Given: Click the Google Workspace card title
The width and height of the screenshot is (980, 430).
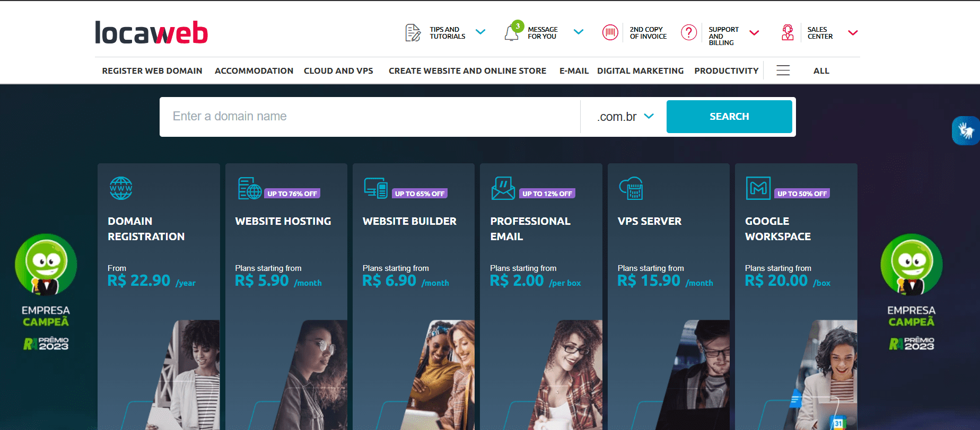Looking at the screenshot, I should [778, 229].
